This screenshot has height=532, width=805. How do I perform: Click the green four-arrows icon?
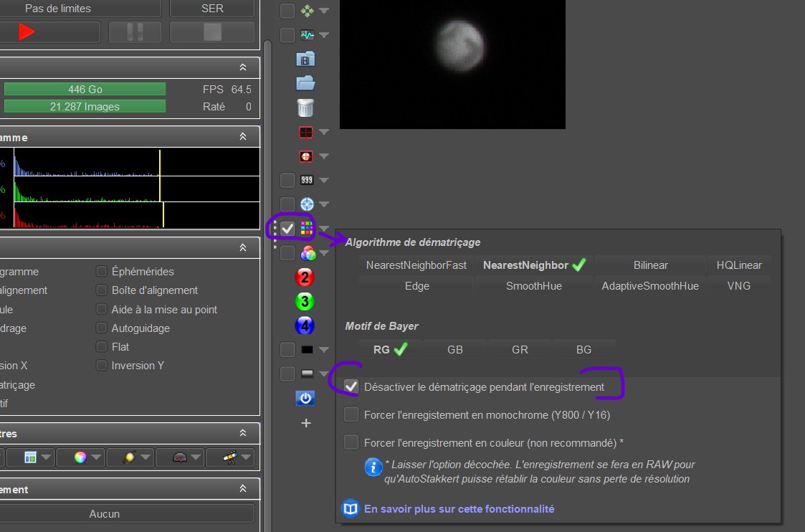(307, 10)
